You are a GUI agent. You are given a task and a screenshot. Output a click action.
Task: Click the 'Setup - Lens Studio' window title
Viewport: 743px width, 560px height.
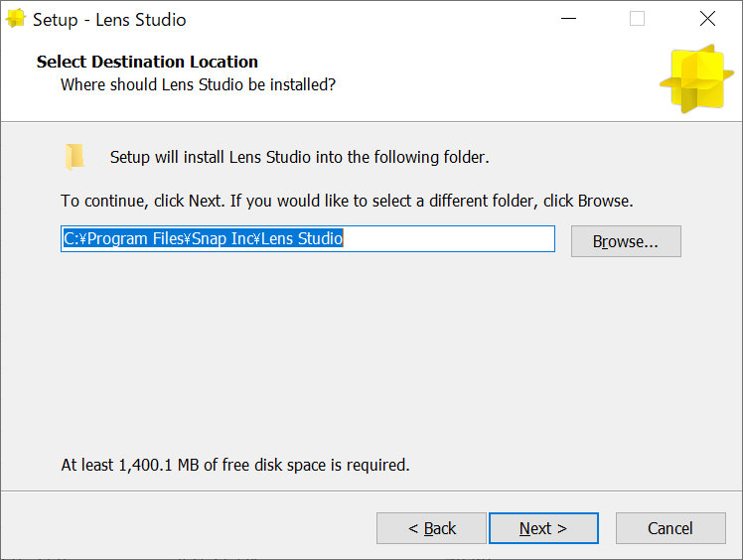109,20
